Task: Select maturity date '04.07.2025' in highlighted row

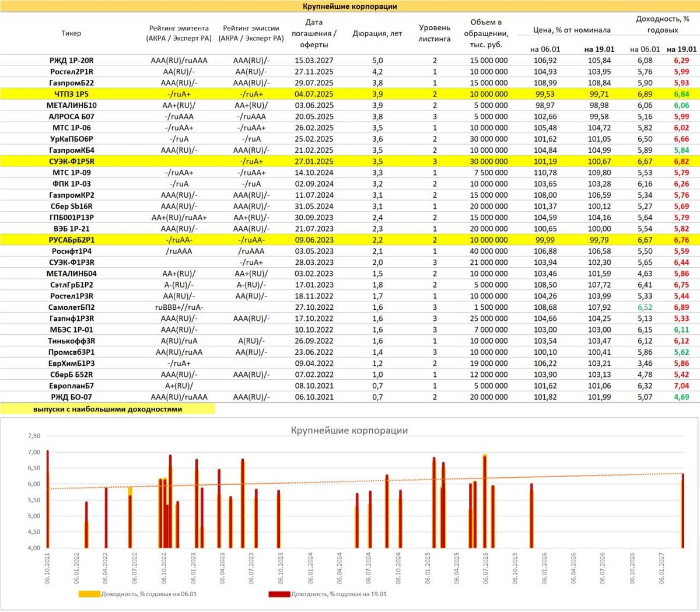Action: (314, 94)
